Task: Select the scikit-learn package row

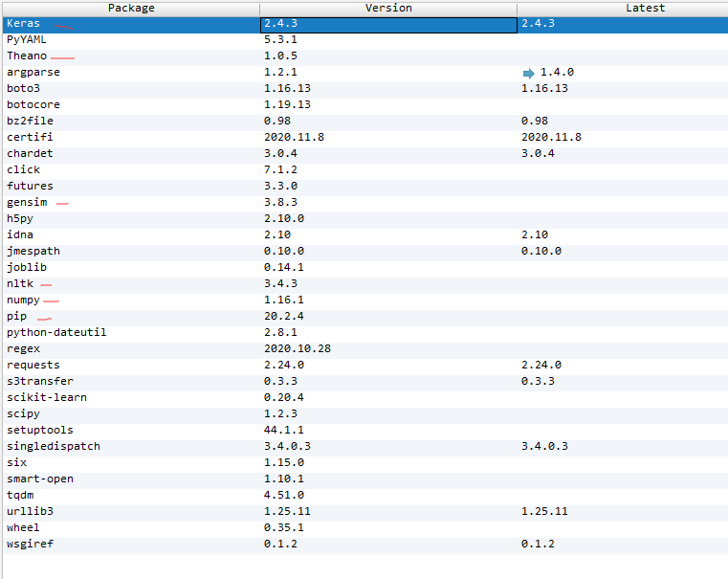Action: pyautogui.click(x=364, y=399)
